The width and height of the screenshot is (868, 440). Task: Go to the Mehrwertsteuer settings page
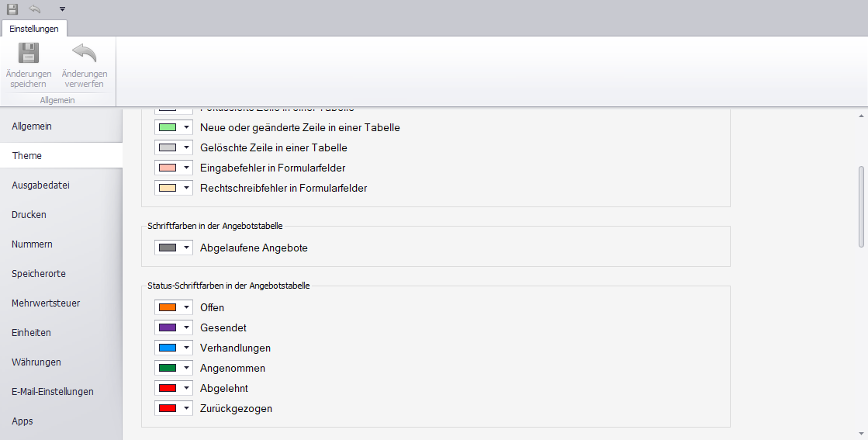pos(46,303)
